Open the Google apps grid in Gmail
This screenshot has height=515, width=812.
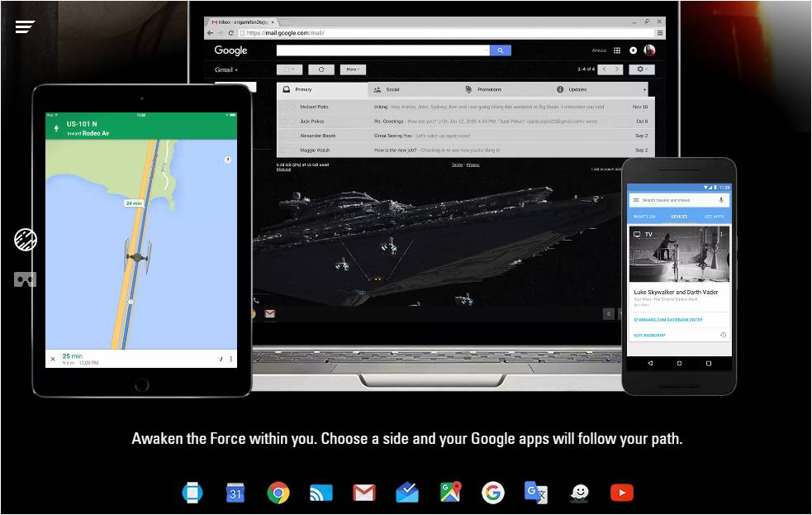[x=617, y=50]
